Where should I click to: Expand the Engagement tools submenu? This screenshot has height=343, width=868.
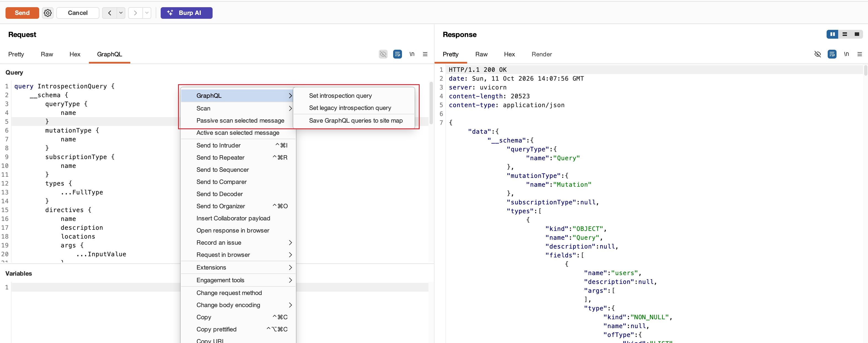coord(238,280)
